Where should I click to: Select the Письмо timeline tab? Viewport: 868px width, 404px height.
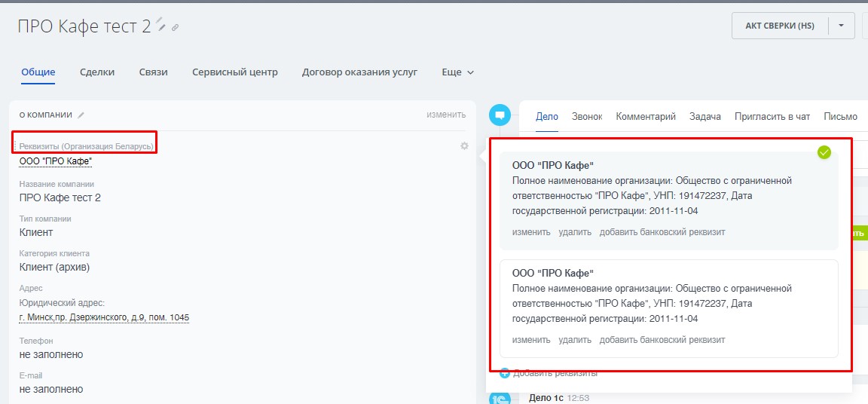840,117
